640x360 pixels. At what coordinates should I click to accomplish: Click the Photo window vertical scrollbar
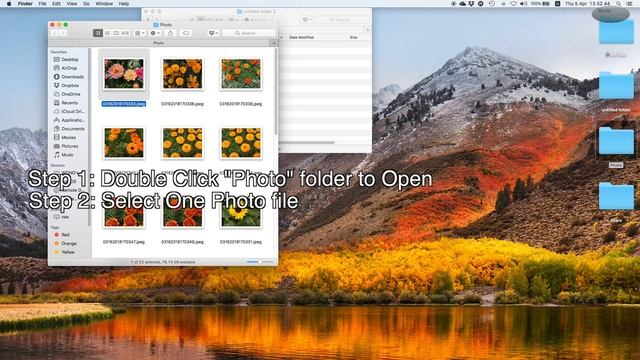click(x=276, y=92)
